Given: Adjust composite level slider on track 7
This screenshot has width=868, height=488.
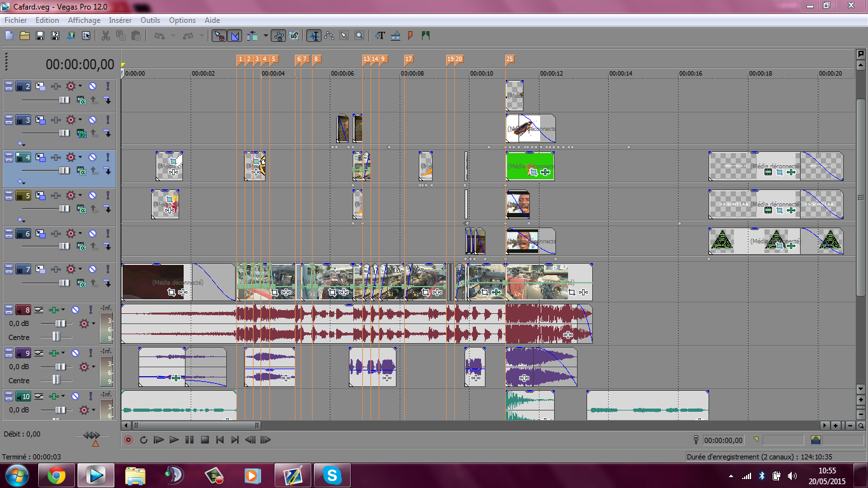Looking at the screenshot, I should pos(65,283).
